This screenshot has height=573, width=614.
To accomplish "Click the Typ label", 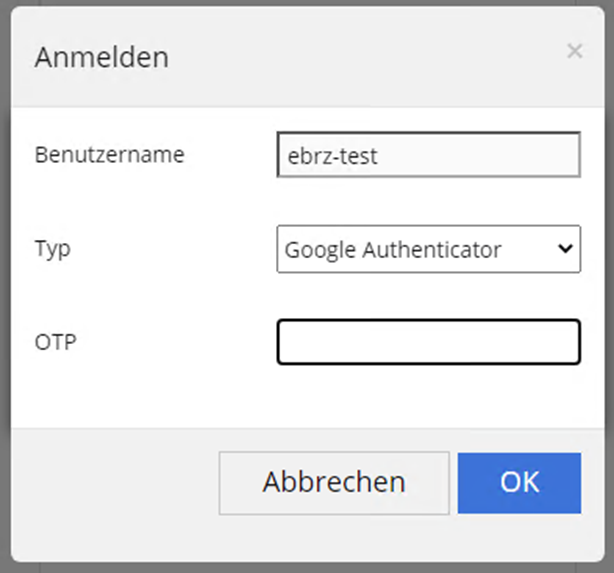I will pyautogui.click(x=53, y=249).
